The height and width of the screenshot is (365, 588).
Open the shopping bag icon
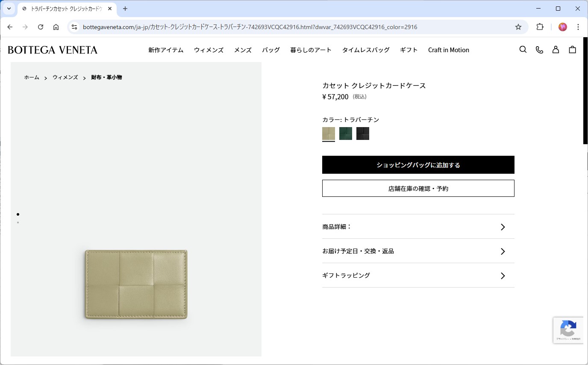573,50
